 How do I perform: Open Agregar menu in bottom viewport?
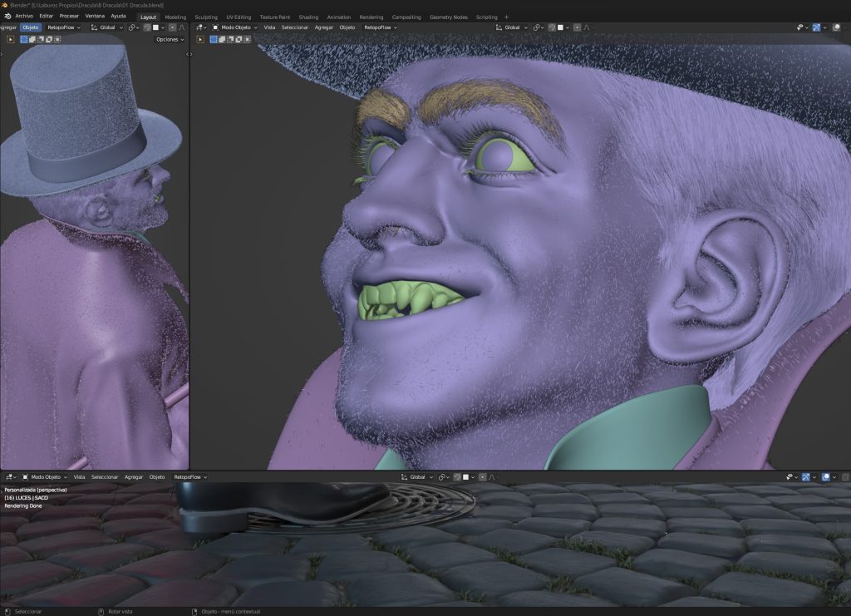(134, 477)
